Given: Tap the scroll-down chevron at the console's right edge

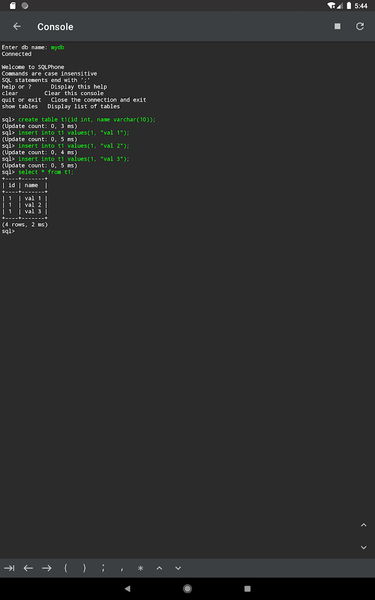Looking at the screenshot, I should pyautogui.click(x=364, y=547).
